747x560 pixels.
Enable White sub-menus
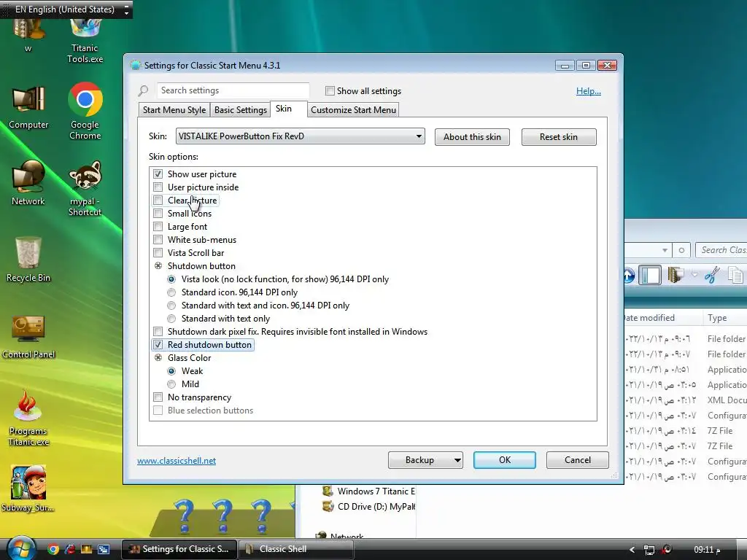click(x=158, y=239)
